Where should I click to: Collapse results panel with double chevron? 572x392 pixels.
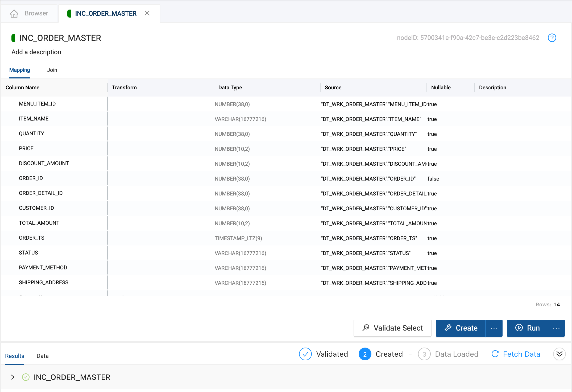pyautogui.click(x=559, y=354)
